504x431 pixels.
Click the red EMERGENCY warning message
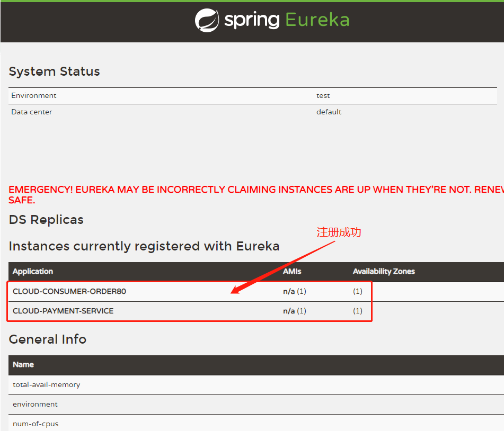click(256, 195)
